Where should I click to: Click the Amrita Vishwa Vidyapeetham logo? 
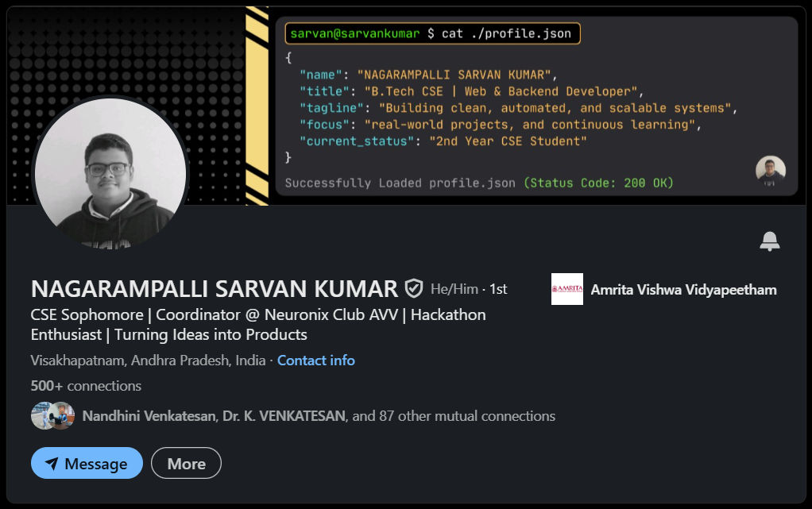567,289
